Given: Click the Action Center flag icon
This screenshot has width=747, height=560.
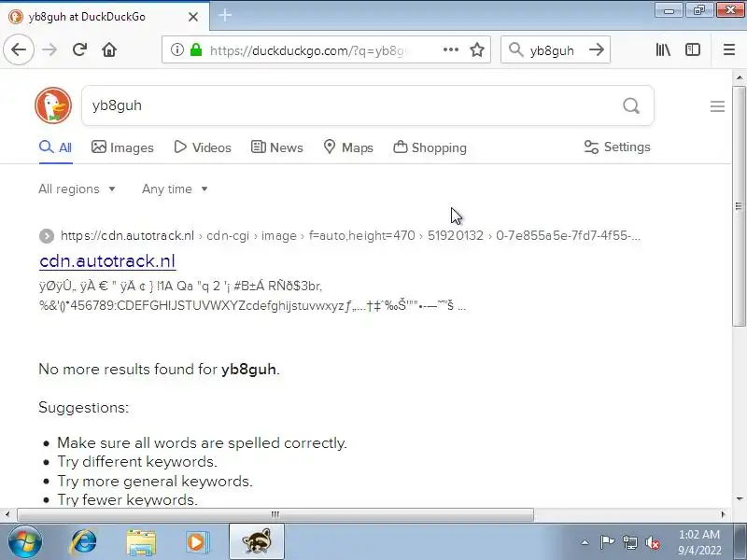Looking at the screenshot, I should [x=607, y=542].
